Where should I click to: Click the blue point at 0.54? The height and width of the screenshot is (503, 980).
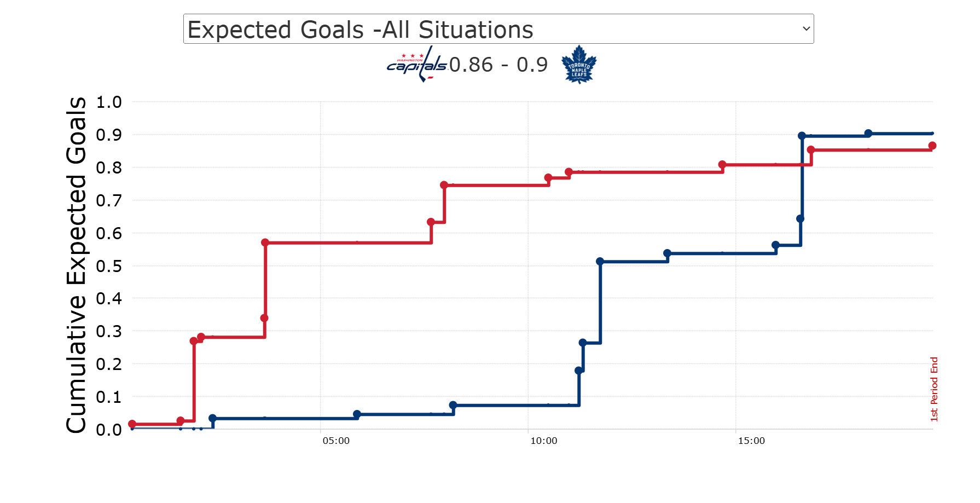pos(667,253)
